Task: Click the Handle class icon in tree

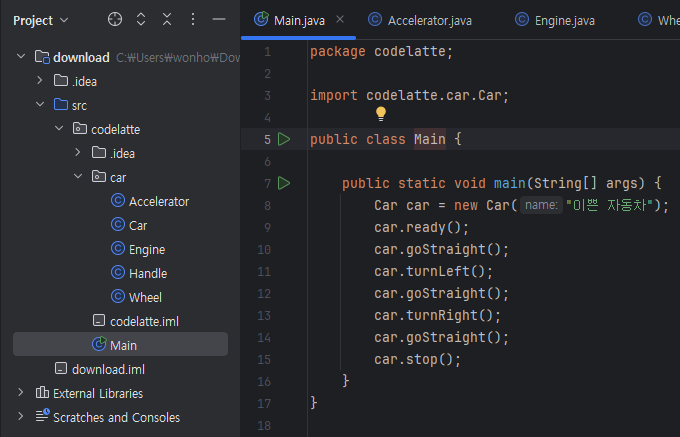Action: click(x=118, y=272)
